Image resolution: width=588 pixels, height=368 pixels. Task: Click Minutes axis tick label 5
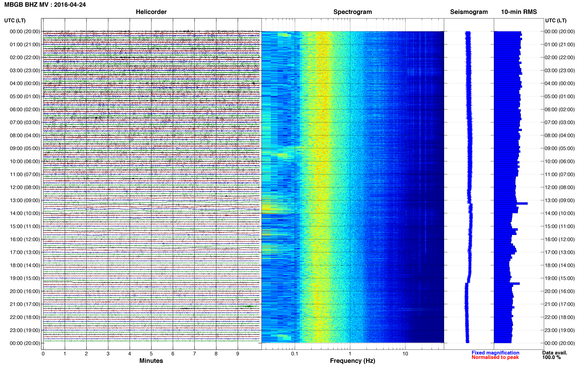(x=151, y=354)
